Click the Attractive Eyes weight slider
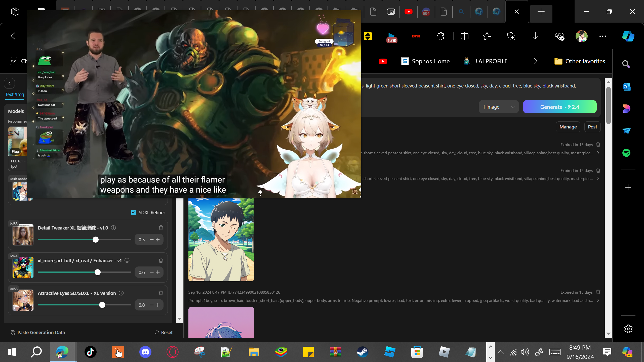The width and height of the screenshot is (644, 362). pyautogui.click(x=85, y=305)
